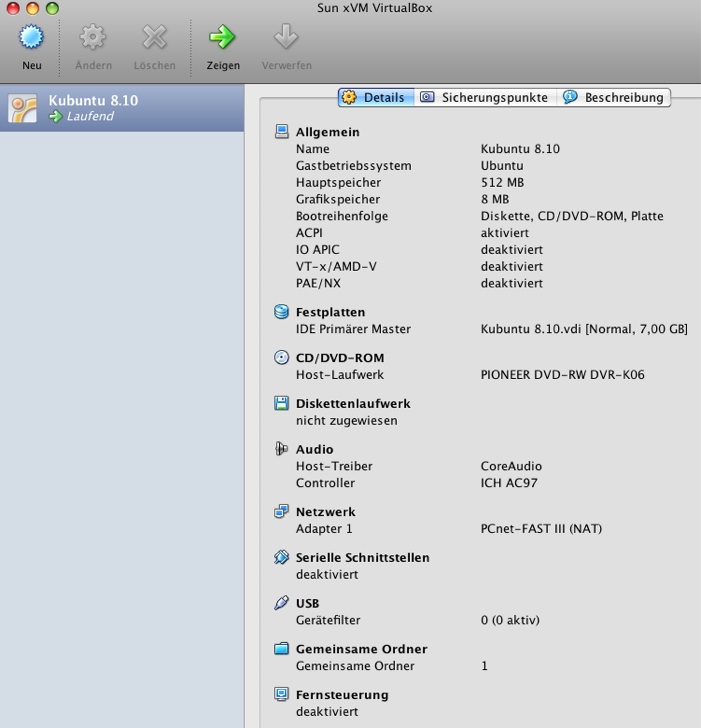Click the green zoom window button
The image size is (701, 728).
click(x=52, y=8)
